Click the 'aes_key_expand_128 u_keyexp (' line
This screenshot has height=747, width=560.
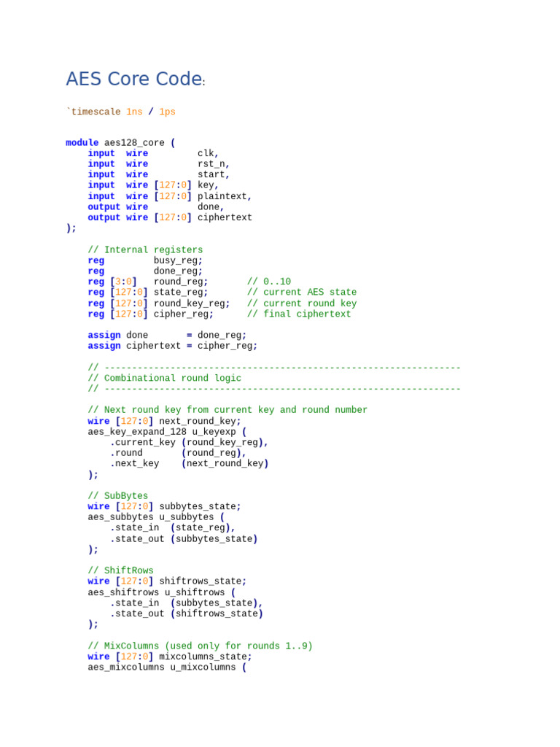pyautogui.click(x=167, y=432)
